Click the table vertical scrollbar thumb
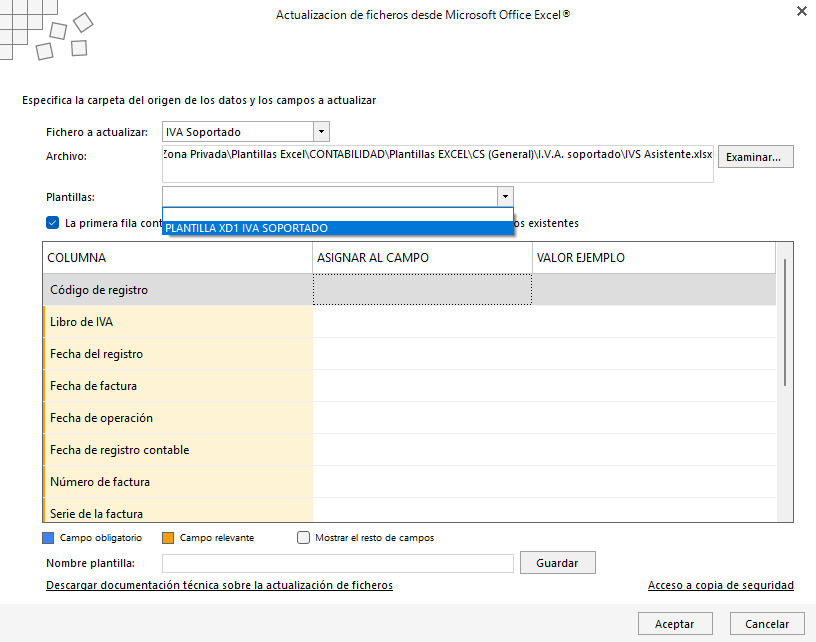 [785, 322]
